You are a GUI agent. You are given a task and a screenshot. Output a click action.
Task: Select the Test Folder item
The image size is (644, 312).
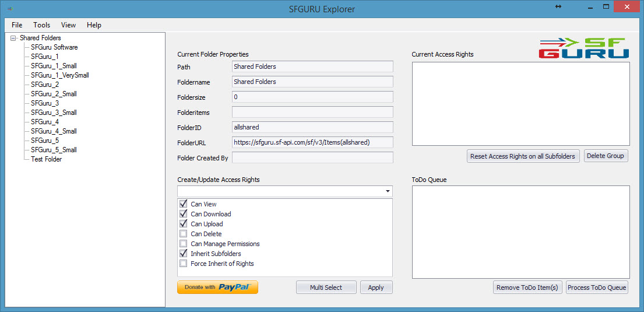47,159
